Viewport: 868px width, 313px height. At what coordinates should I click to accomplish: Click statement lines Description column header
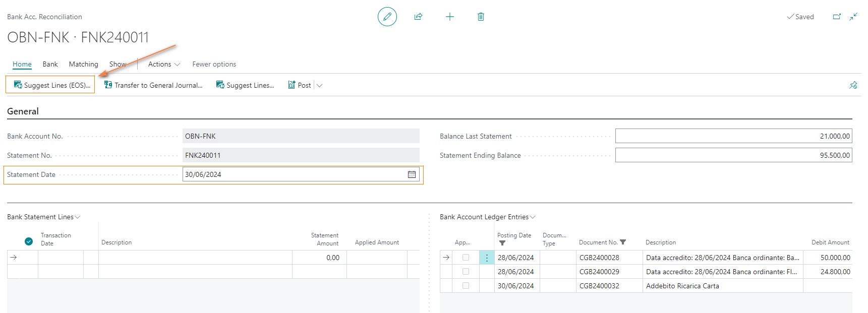click(x=117, y=242)
